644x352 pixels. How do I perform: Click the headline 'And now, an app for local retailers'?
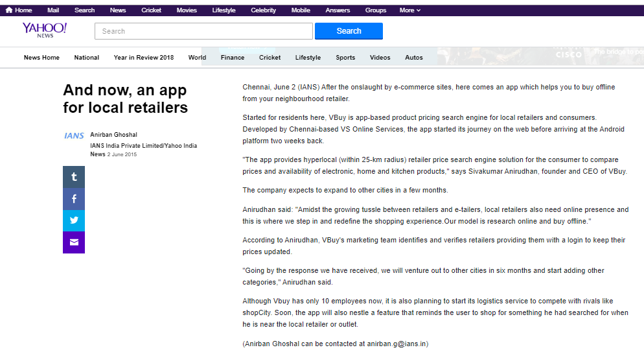pyautogui.click(x=125, y=99)
